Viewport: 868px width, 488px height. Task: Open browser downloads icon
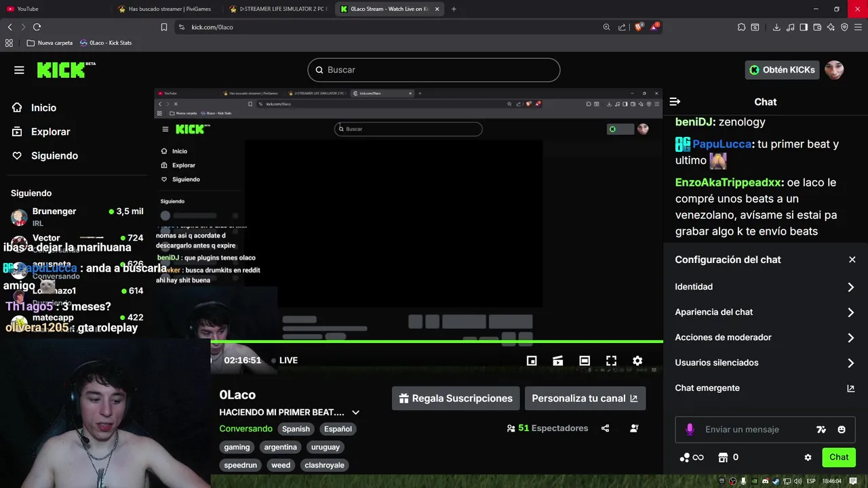coord(776,27)
